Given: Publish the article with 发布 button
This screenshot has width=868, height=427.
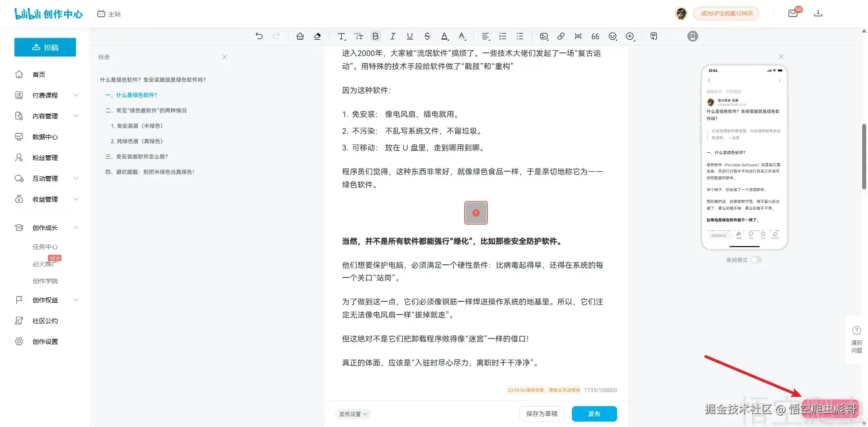Looking at the screenshot, I should tap(594, 414).
